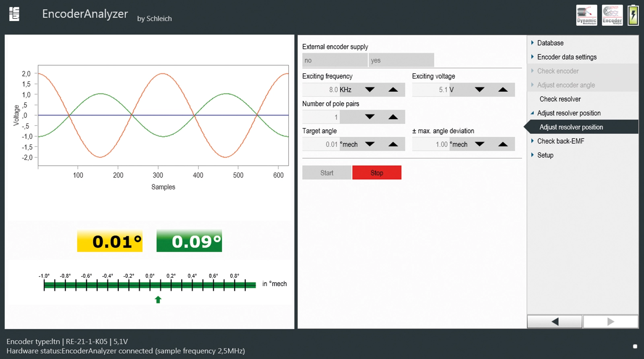Click the green angle deviation scale bar

pos(150,285)
